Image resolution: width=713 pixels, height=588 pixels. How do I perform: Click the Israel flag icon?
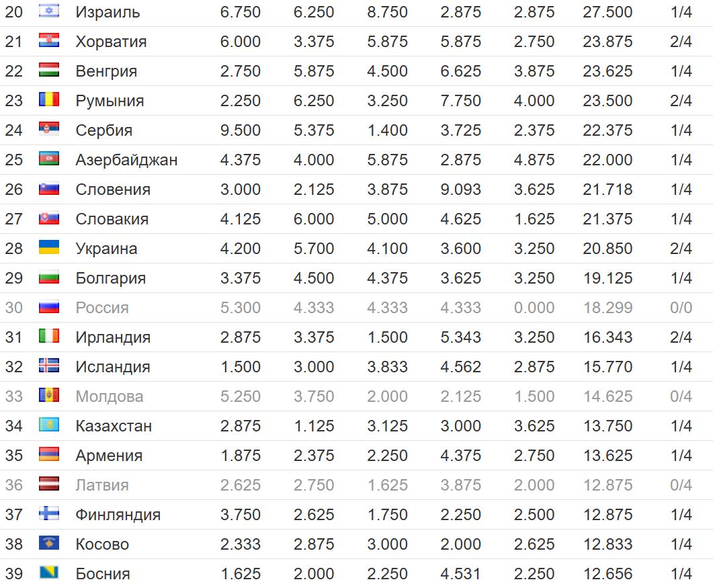click(49, 11)
